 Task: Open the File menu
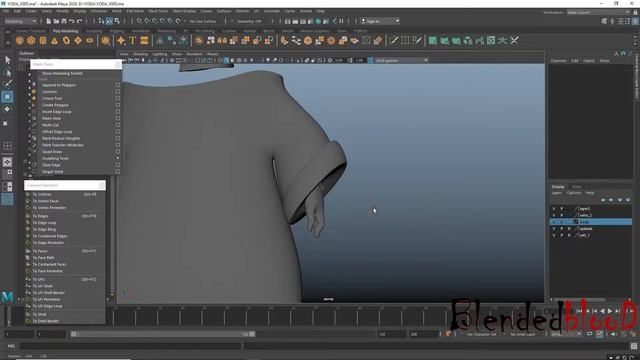pyautogui.click(x=6, y=11)
